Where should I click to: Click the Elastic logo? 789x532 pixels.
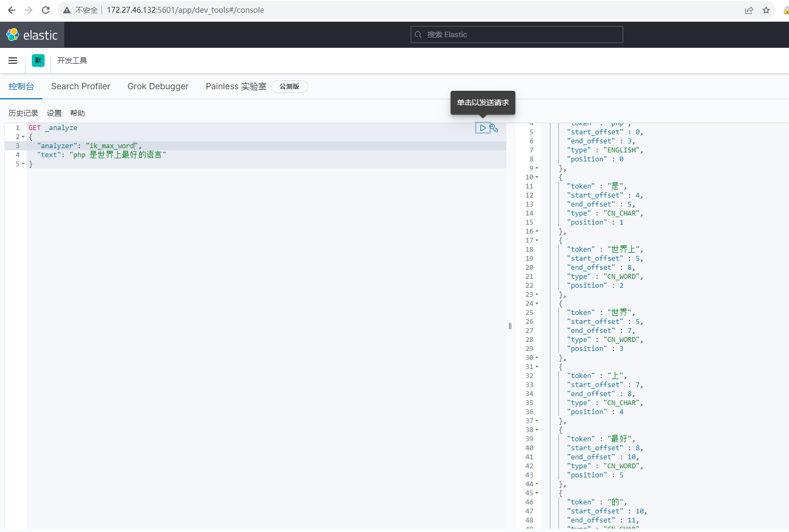tap(32, 35)
